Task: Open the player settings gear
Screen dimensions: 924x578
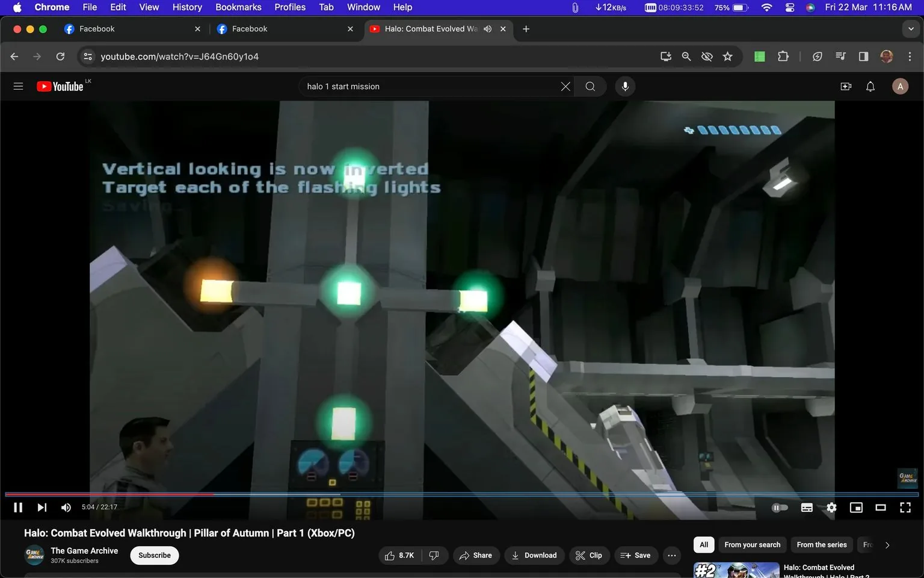Action: tap(831, 507)
